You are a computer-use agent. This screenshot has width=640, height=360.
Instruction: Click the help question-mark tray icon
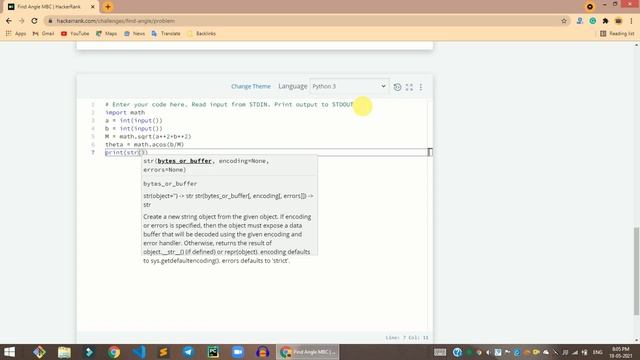[457, 352]
